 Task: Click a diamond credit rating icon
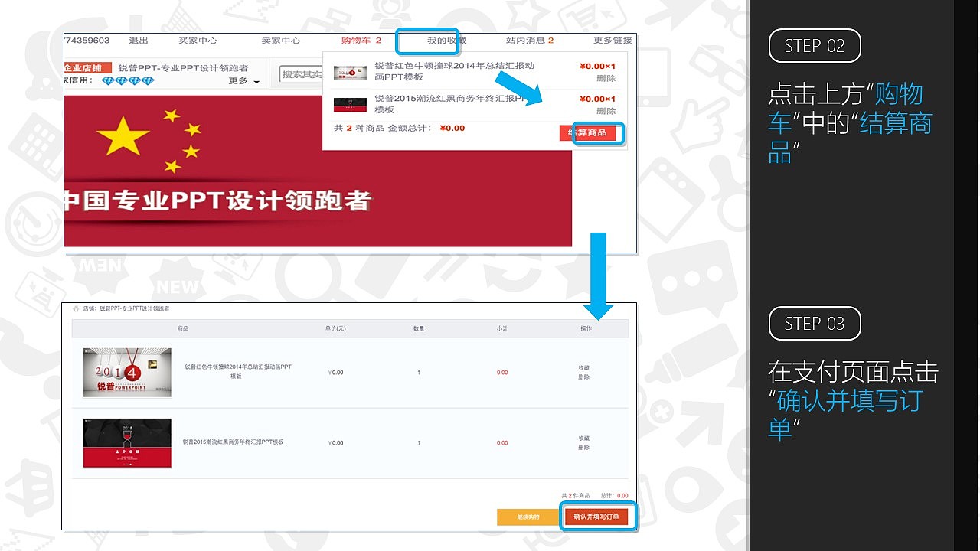[111, 81]
